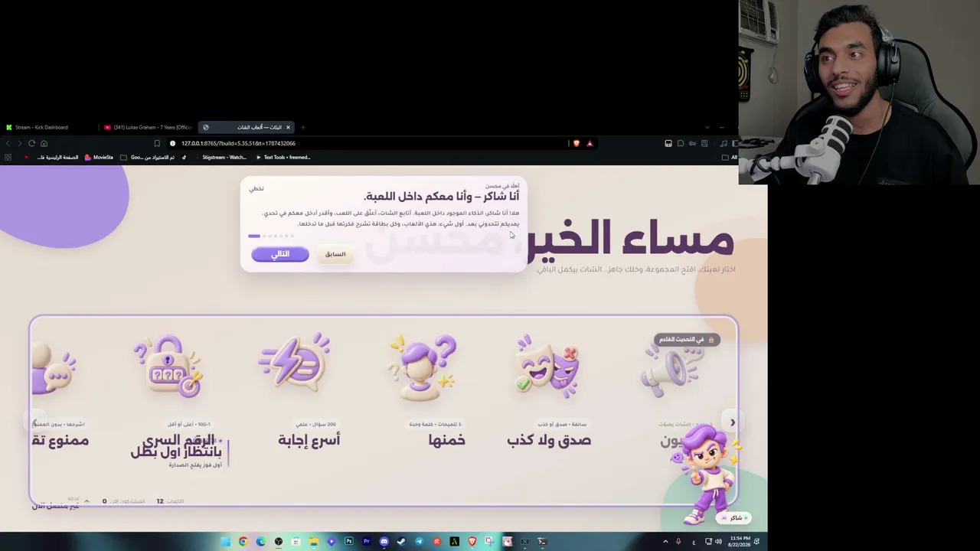Open OBS Studio from the taskbar
This screenshot has height=551, width=980.
279,542
